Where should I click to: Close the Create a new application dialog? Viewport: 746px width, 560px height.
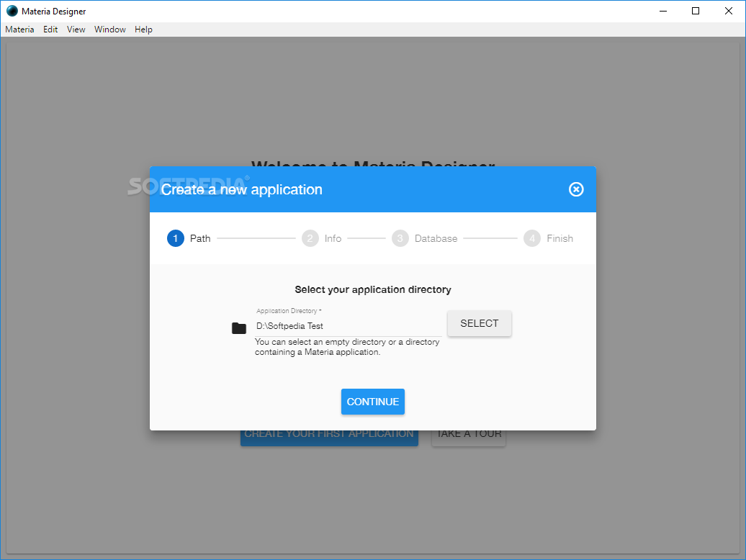click(x=575, y=189)
